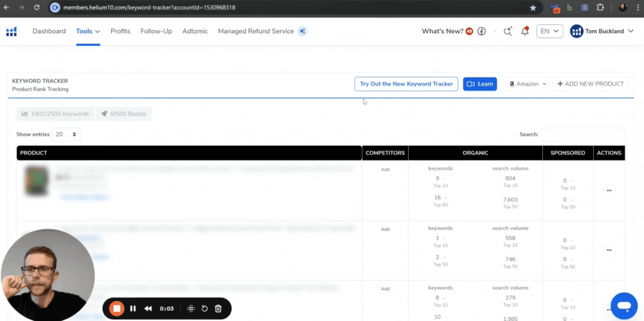Open the browser extensions puzzle icon
644x321 pixels.
tap(600, 8)
